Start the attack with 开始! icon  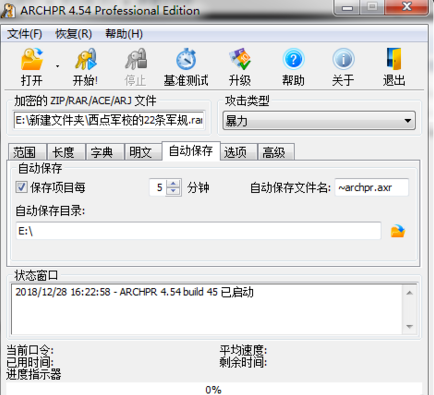pos(85,59)
